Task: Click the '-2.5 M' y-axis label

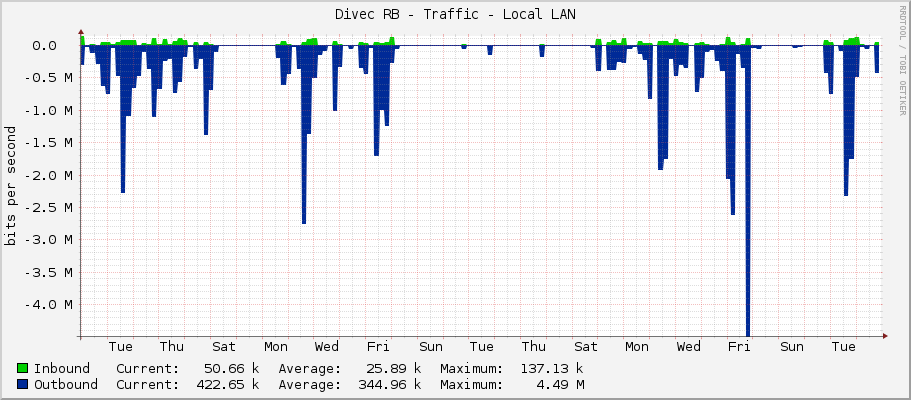Action: (x=48, y=208)
